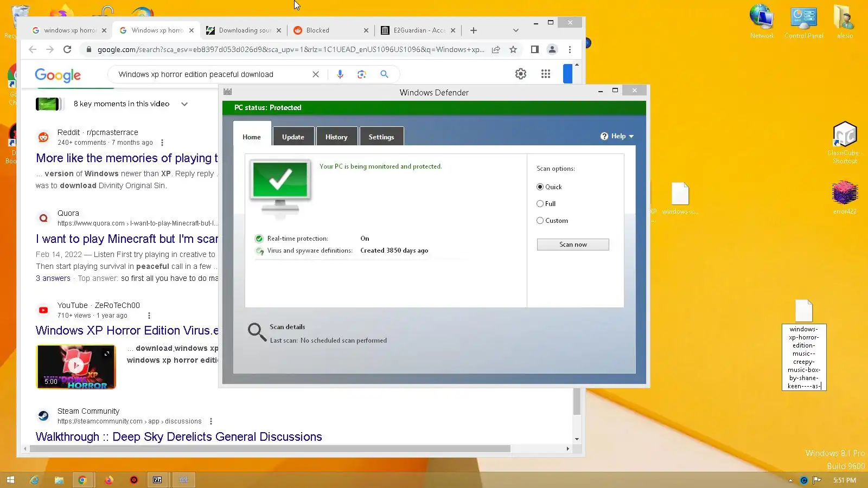Launch Internet Explorer from the taskbar
The image size is (868, 488).
click(34, 480)
